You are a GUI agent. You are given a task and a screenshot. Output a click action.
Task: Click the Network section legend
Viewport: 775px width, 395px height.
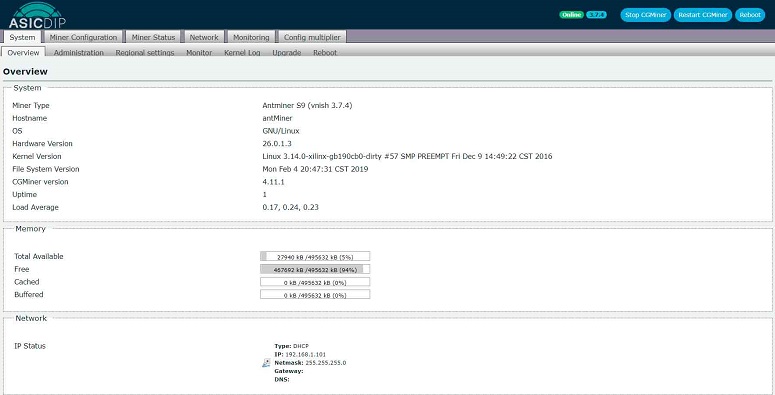tap(31, 318)
